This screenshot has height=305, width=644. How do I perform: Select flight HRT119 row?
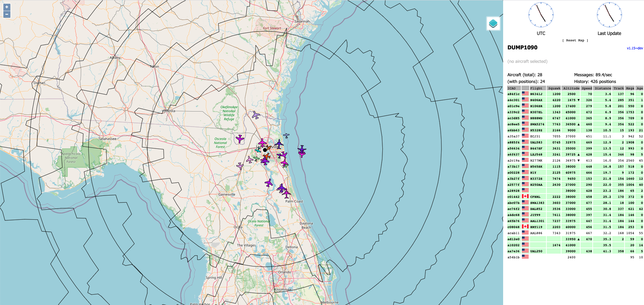pyautogui.click(x=575, y=227)
